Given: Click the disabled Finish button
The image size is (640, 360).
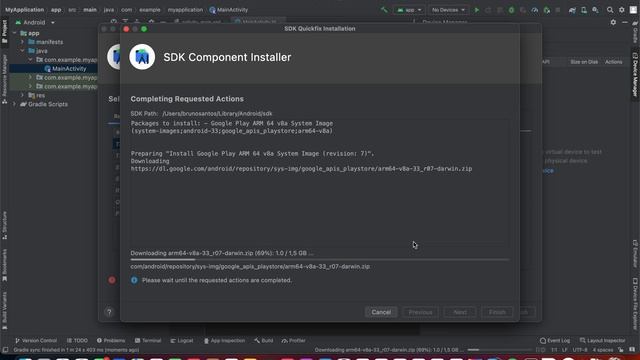Looking at the screenshot, I should (x=497, y=312).
